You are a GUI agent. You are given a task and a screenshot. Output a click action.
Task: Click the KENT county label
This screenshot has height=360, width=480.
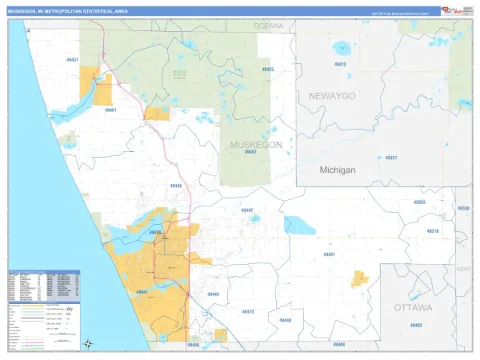(464, 269)
